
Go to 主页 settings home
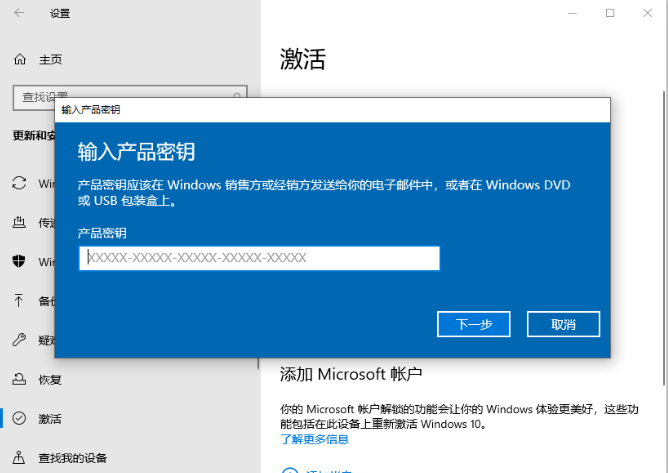click(50, 60)
